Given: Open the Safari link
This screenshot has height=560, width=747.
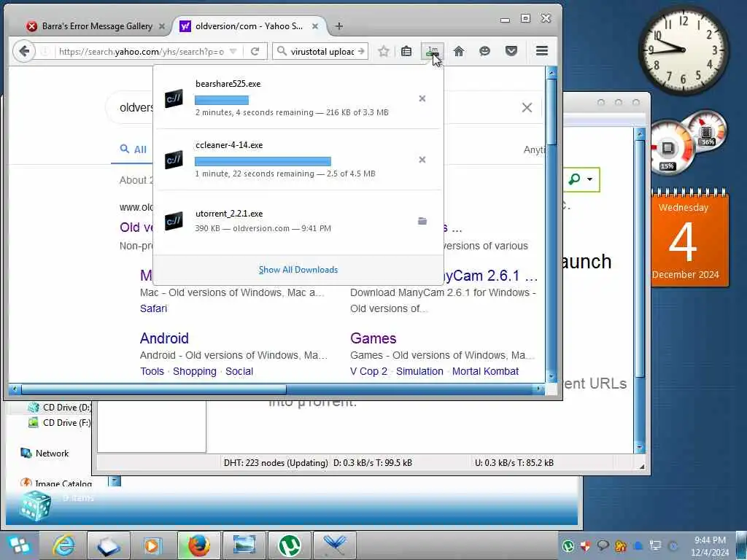Looking at the screenshot, I should coord(153,308).
